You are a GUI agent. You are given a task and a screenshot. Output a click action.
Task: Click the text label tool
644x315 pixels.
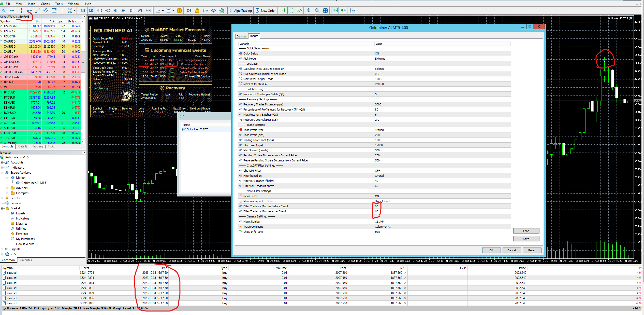pyautogui.click(x=62, y=11)
